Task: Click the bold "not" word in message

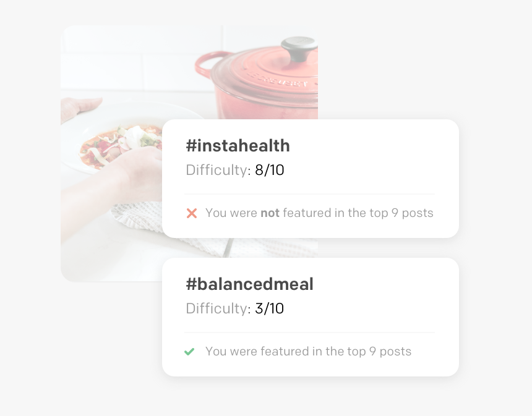Action: point(270,213)
